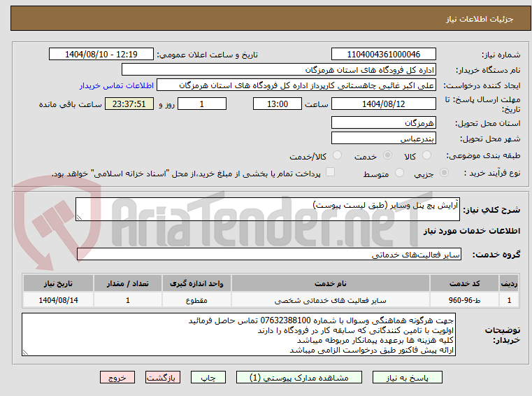Open مشاهده مدارک پیوستی (1) button

299,377
